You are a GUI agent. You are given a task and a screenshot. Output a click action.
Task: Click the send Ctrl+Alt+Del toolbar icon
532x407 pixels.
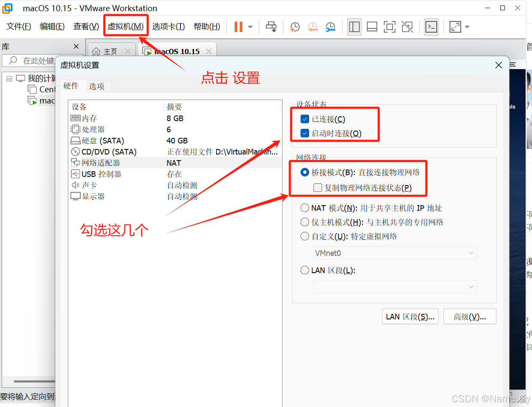click(271, 27)
